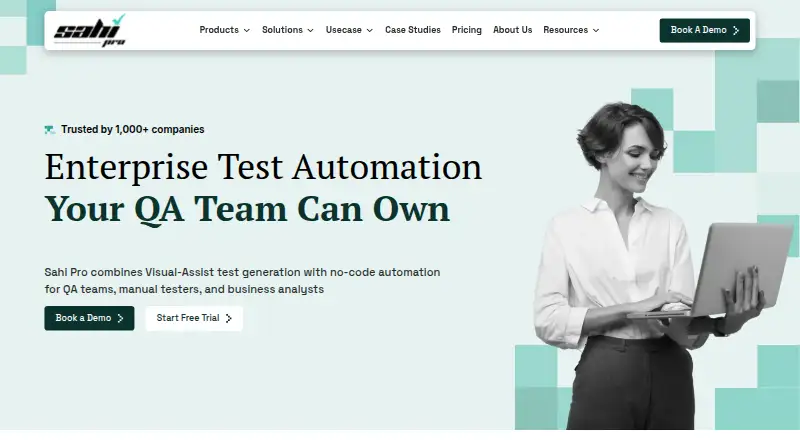Expand the Products chevron arrow

click(247, 31)
